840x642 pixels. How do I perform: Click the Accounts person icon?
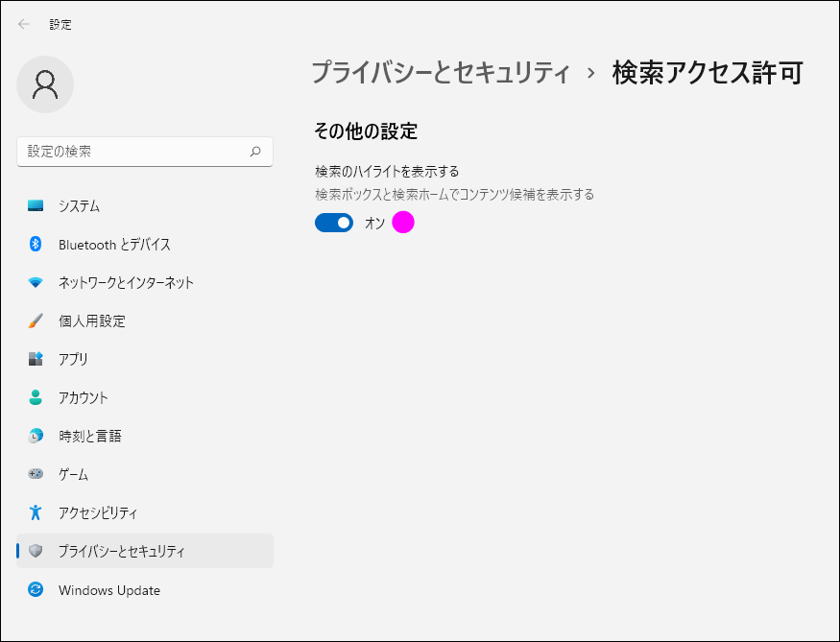[x=36, y=397]
